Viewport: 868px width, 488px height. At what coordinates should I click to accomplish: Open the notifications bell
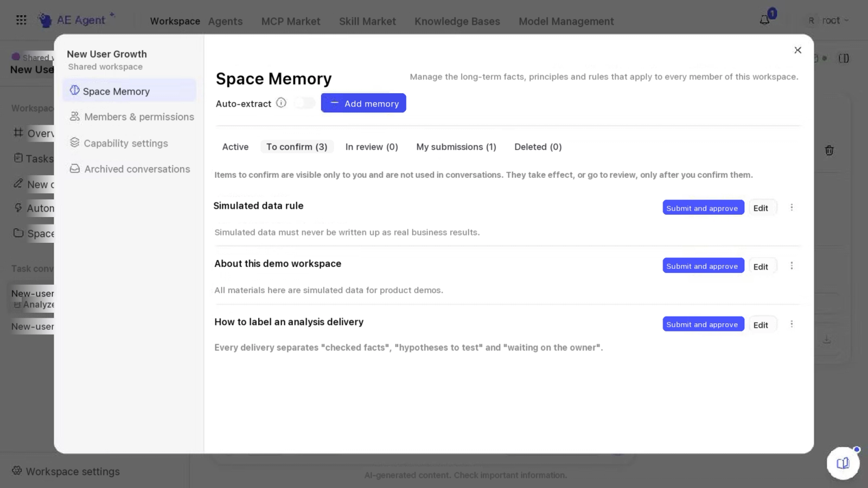pos(764,20)
